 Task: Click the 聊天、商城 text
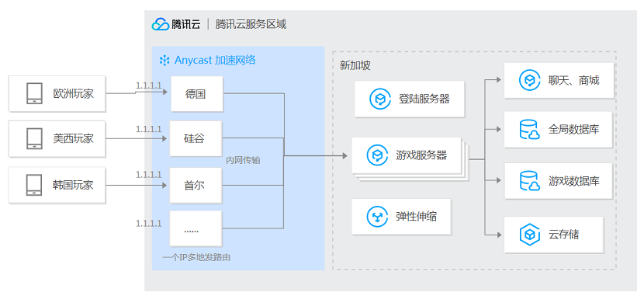(x=573, y=81)
